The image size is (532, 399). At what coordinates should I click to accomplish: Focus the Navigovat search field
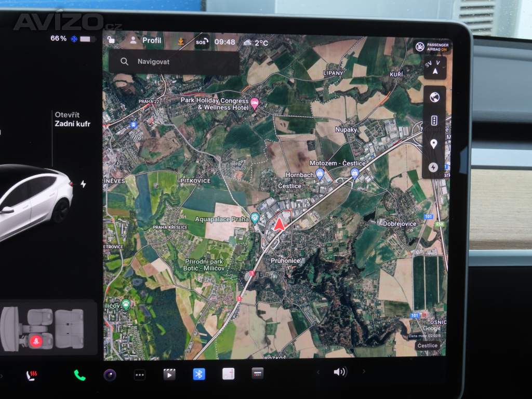[x=175, y=62]
